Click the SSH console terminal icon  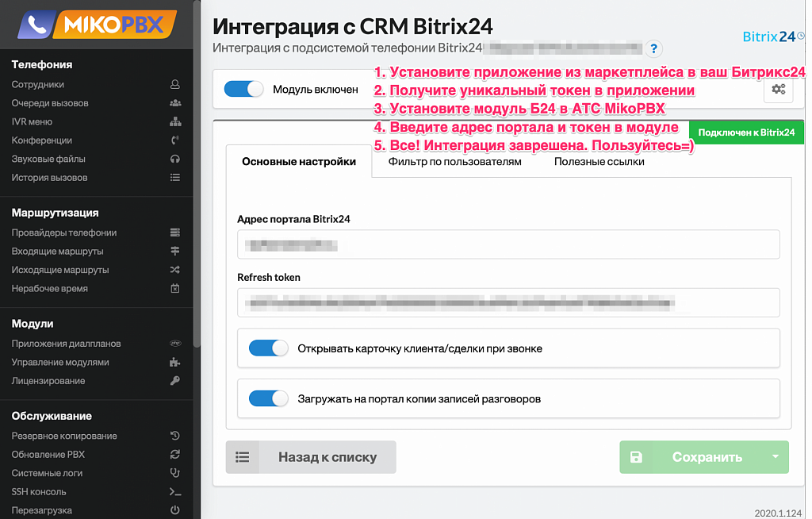point(175,491)
